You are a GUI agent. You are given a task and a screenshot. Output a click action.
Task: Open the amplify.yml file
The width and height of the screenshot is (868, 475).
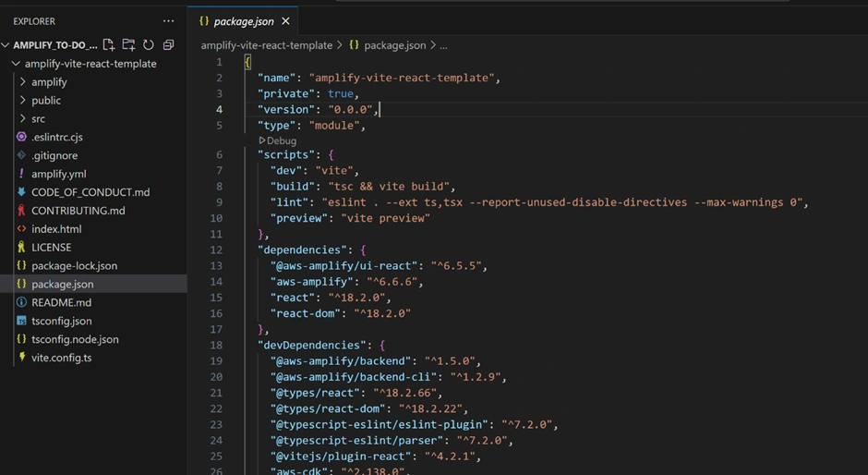click(58, 174)
